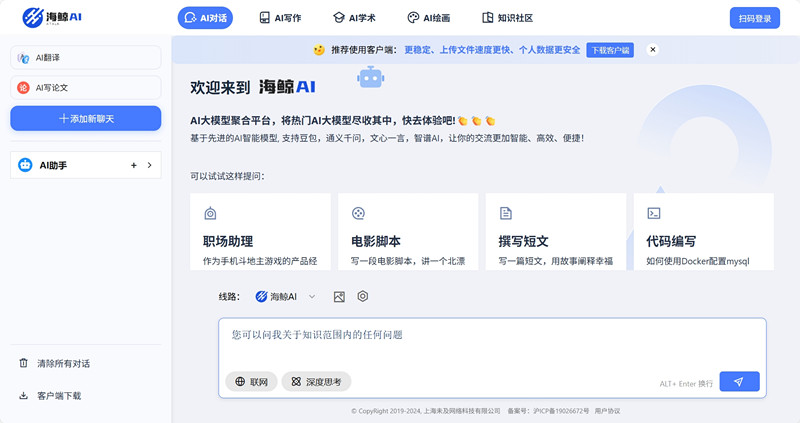
Task: Click the hexagon settings icon near 线路
Action: pos(363,296)
